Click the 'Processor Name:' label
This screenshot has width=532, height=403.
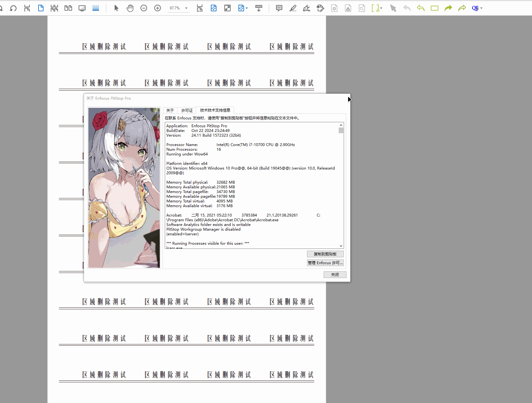point(182,145)
